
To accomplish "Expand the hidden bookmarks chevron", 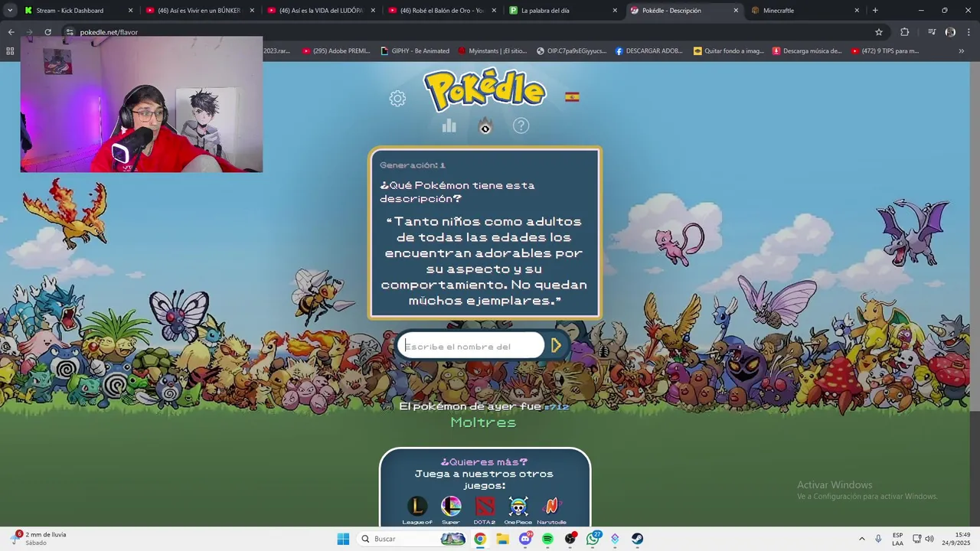I will (962, 51).
